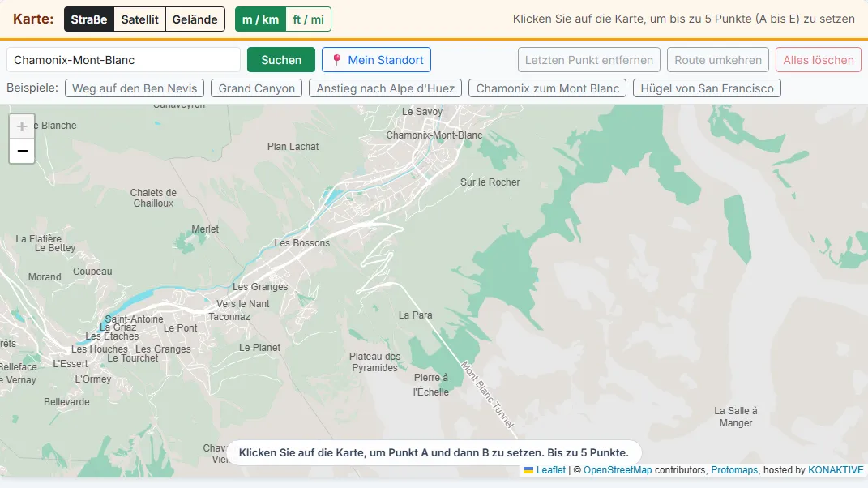Click the Taconnaz map label
This screenshot has width=868, height=488.
tap(229, 316)
